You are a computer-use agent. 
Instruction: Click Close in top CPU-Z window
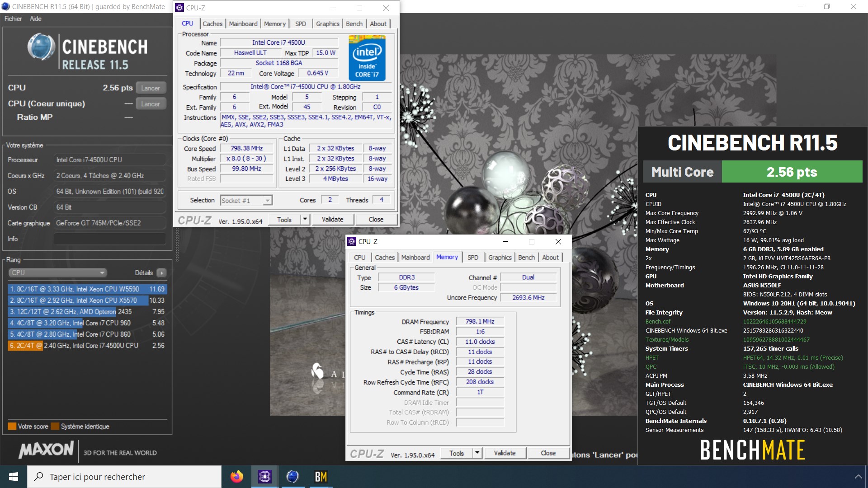pos(376,219)
